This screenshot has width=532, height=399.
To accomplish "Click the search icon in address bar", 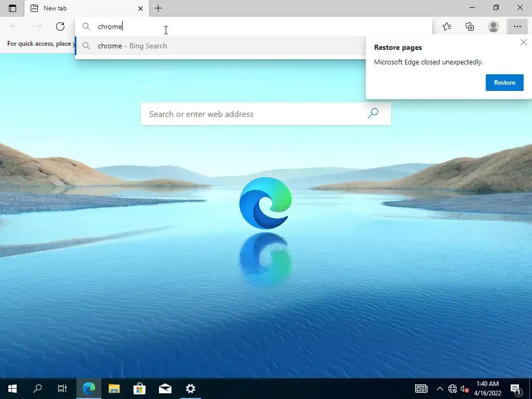I will coord(86,26).
